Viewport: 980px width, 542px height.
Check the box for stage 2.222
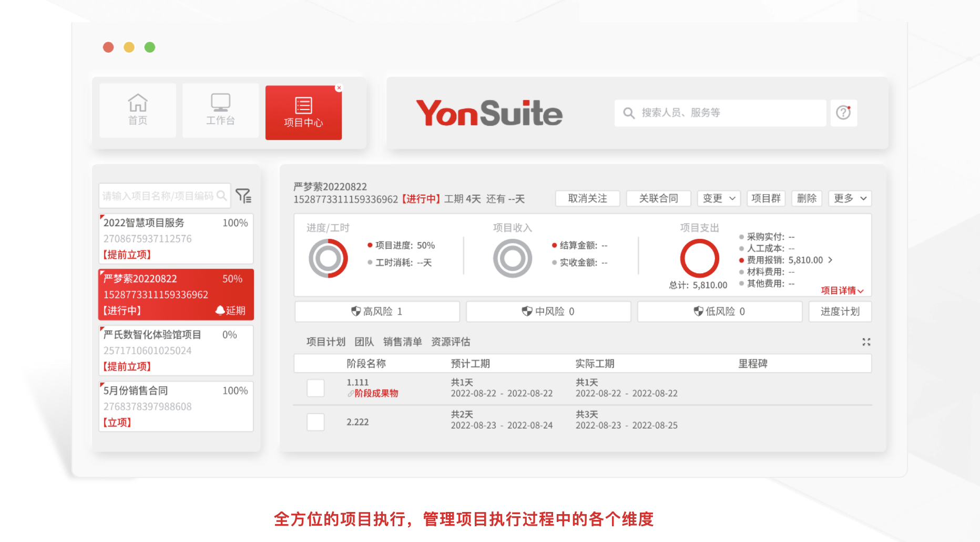coord(315,422)
